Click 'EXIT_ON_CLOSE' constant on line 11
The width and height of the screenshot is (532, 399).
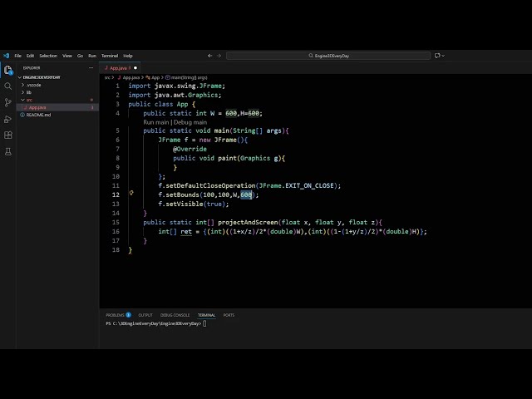click(309, 186)
